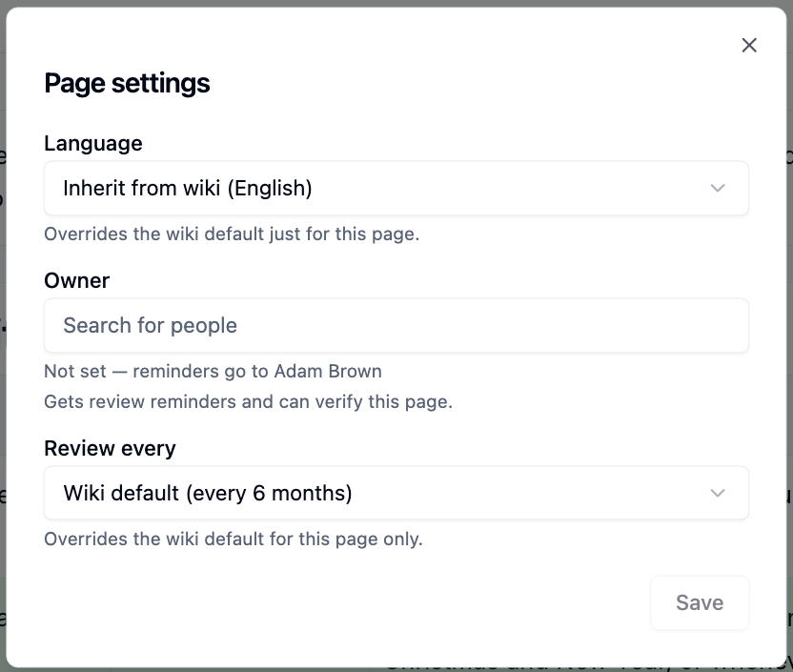The height and width of the screenshot is (672, 793).
Task: Select the "Language" label
Action: [x=93, y=144]
